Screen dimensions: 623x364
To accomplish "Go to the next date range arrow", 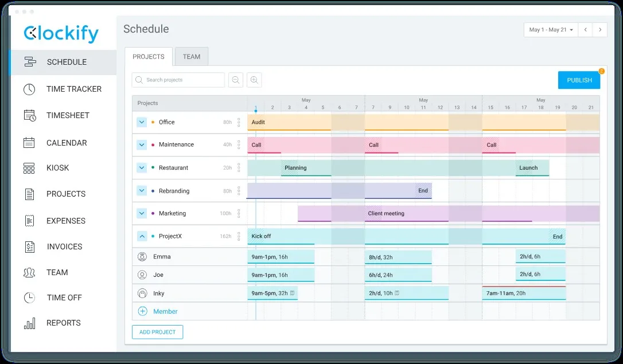I will point(600,30).
